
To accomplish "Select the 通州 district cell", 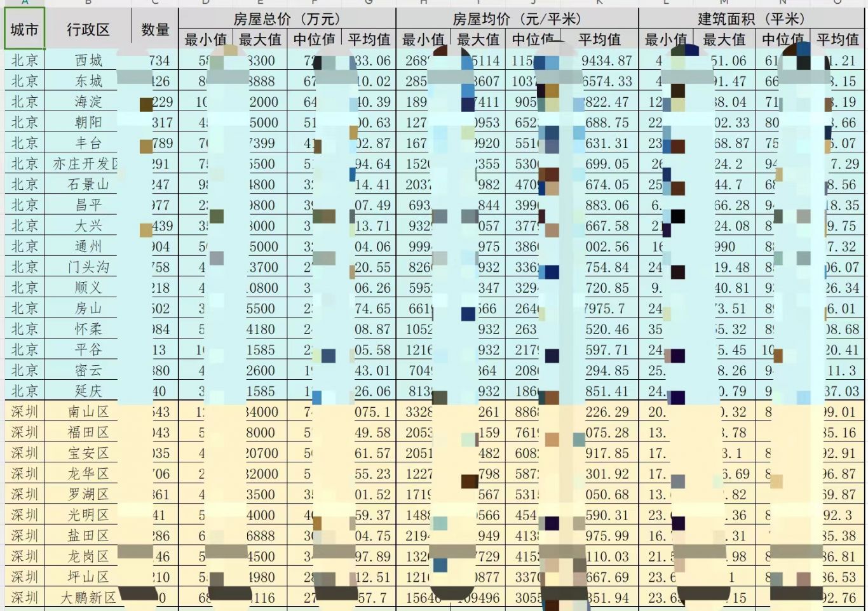I will pyautogui.click(x=88, y=246).
